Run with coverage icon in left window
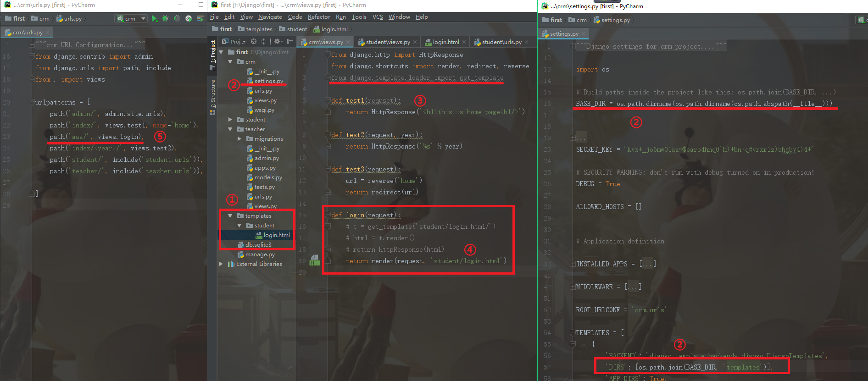The width and height of the screenshot is (868, 381). [177, 19]
